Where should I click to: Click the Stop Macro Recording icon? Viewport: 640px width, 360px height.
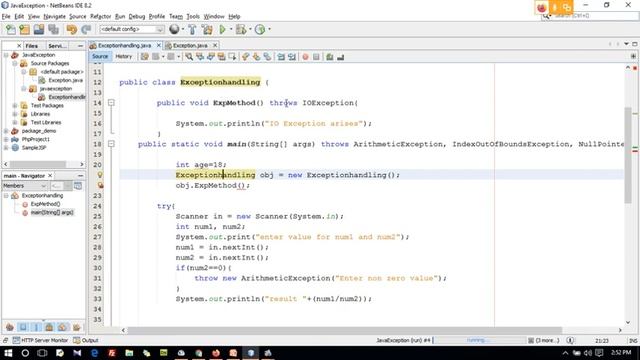point(316,57)
